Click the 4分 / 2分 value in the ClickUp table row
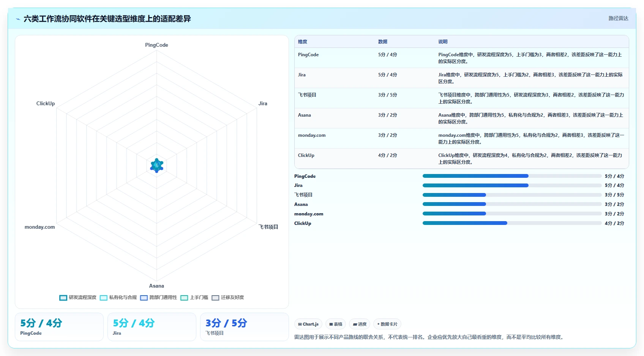Image resolution: width=644 pixels, height=356 pixels. 388,155
